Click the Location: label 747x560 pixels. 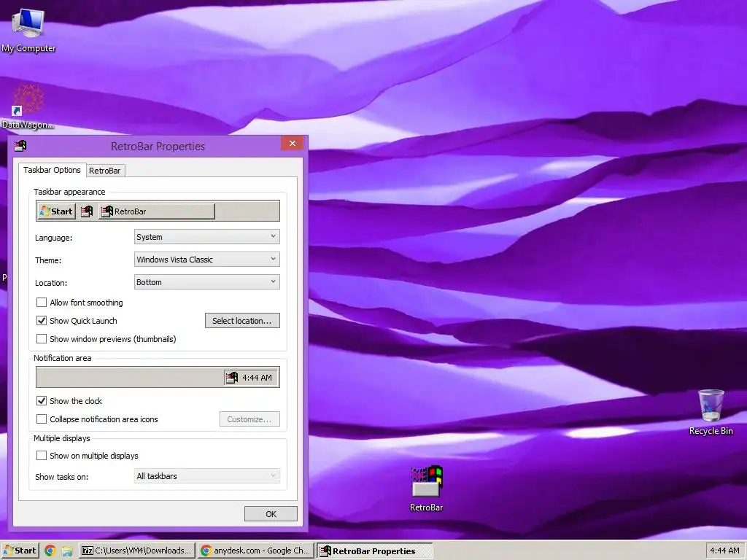click(51, 283)
